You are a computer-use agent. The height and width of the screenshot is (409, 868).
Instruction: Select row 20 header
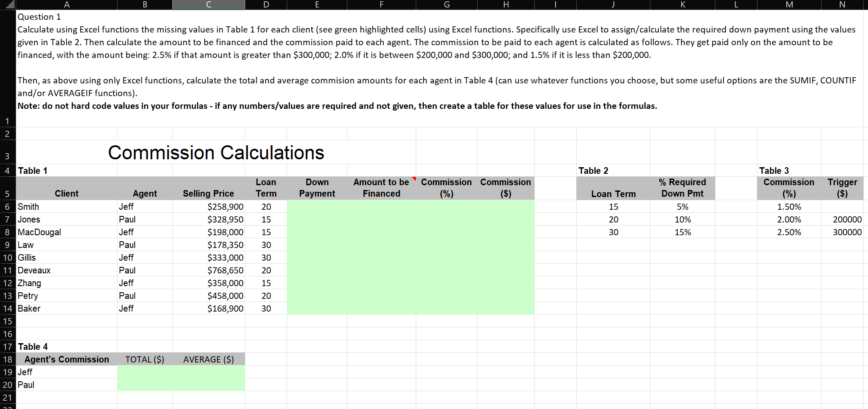tap(7, 384)
